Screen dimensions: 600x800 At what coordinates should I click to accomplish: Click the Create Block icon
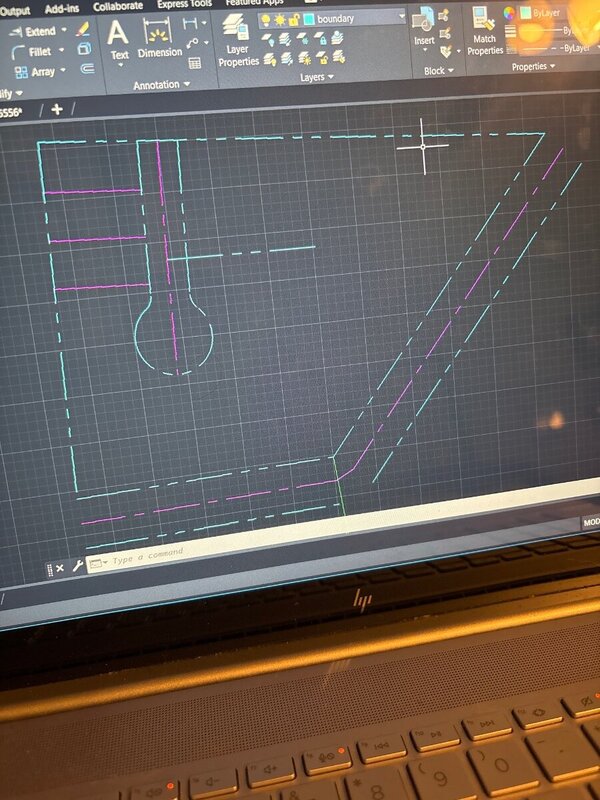point(444,15)
